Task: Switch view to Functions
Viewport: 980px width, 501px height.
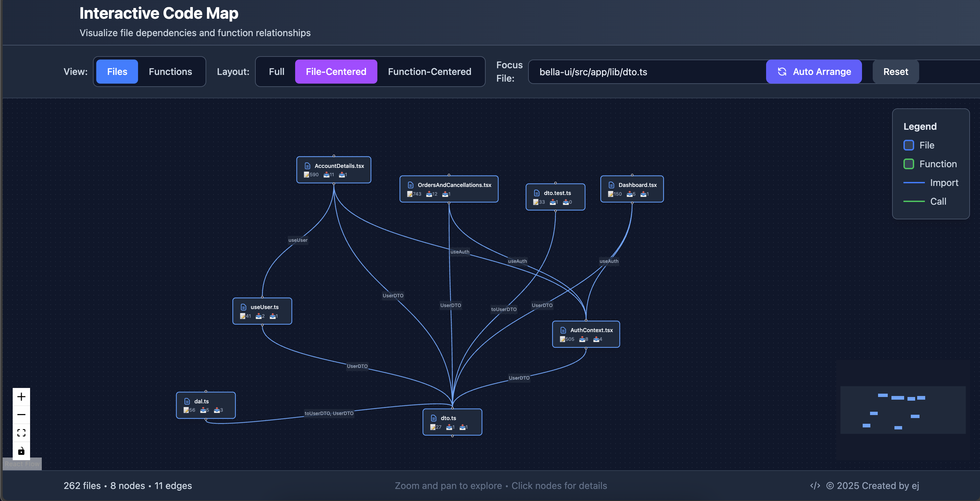Action: pyautogui.click(x=170, y=71)
